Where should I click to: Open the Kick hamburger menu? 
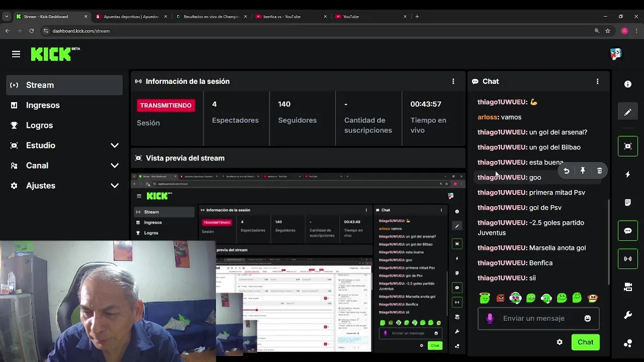click(x=16, y=54)
